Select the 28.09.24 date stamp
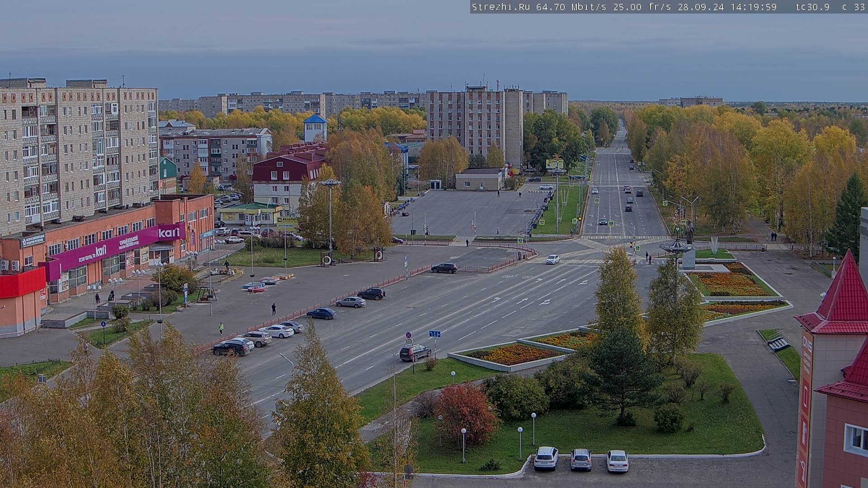The width and height of the screenshot is (868, 488). (x=700, y=7)
